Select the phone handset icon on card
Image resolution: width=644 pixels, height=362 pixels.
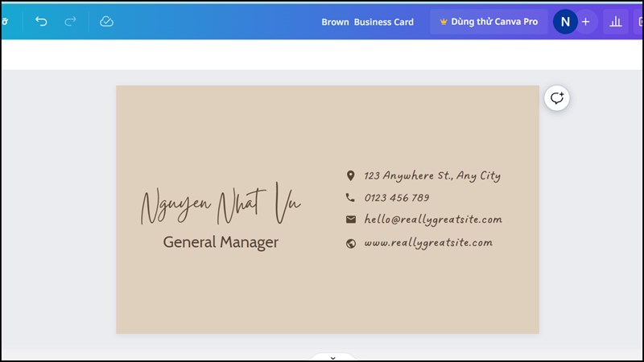click(x=350, y=198)
